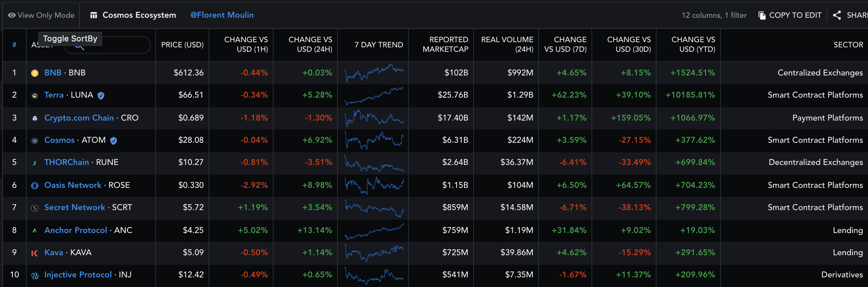Viewport: 868px width, 287px height.
Task: Click the verified badge next to LUNA
Action: [x=101, y=95]
